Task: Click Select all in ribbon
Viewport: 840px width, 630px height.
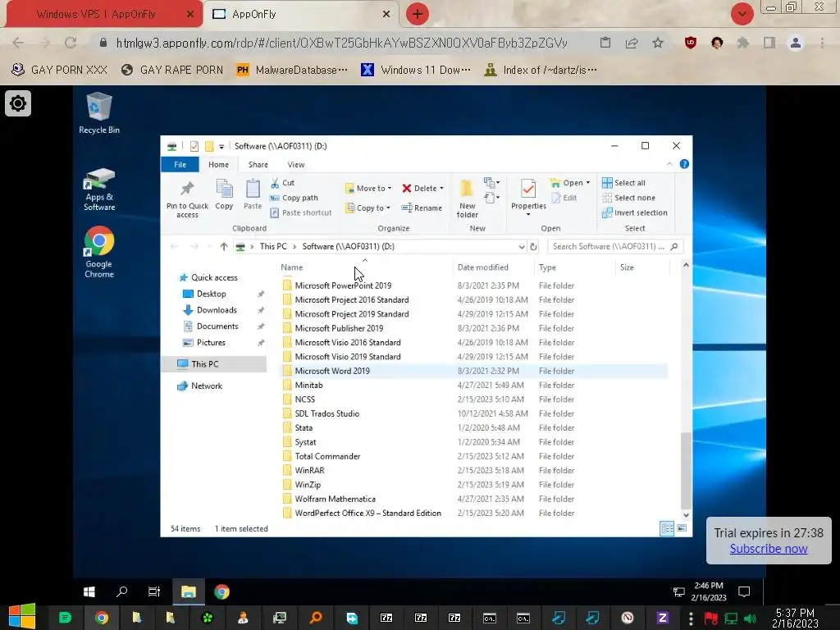Action: tap(623, 183)
